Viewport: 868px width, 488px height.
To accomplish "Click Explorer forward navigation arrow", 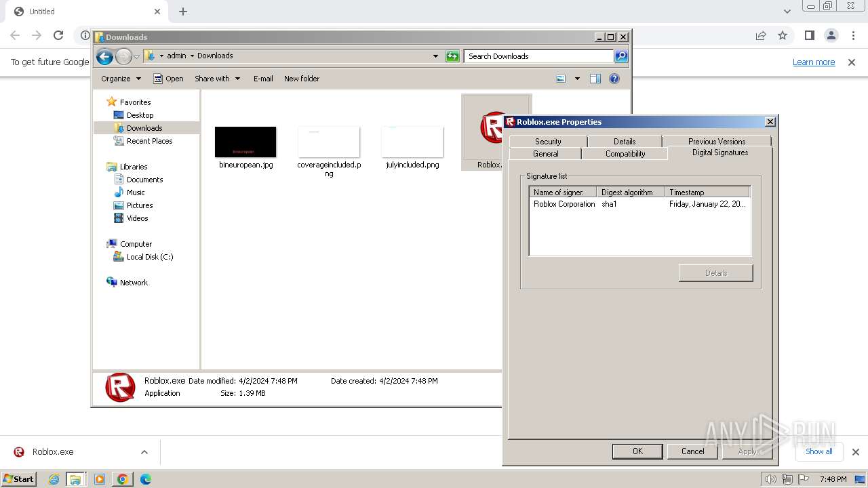I will pyautogui.click(x=123, y=56).
